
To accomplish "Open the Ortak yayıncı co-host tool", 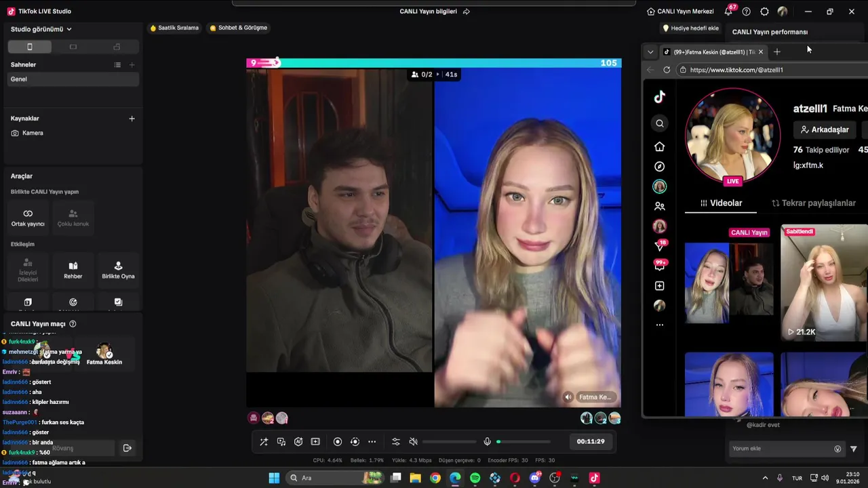I will point(28,218).
